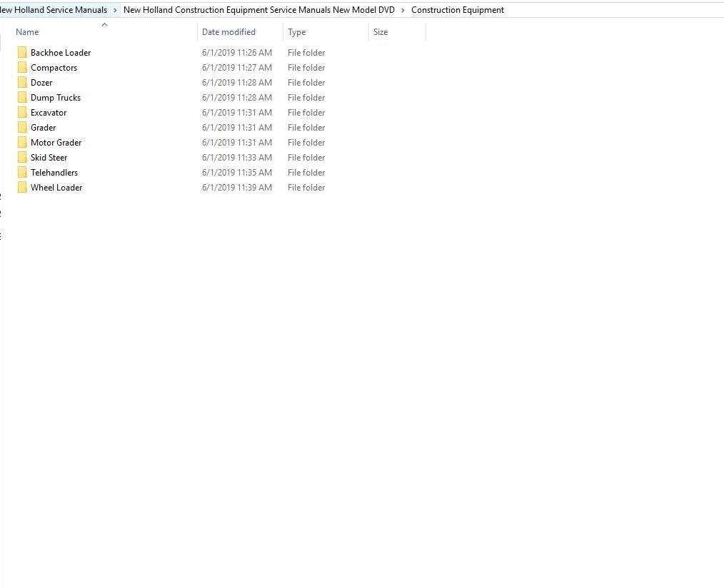This screenshot has height=588, width=724.
Task: Click the Grader row date modified
Action: click(x=237, y=128)
